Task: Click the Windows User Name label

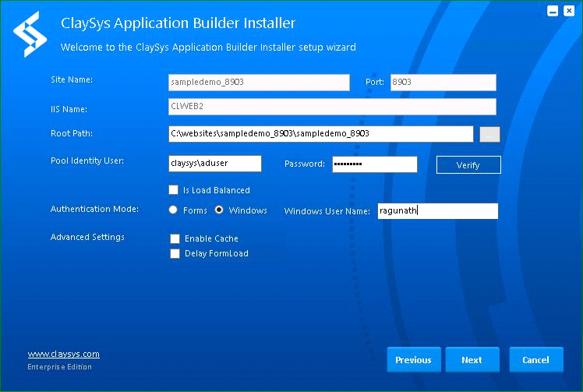Action: [x=327, y=211]
